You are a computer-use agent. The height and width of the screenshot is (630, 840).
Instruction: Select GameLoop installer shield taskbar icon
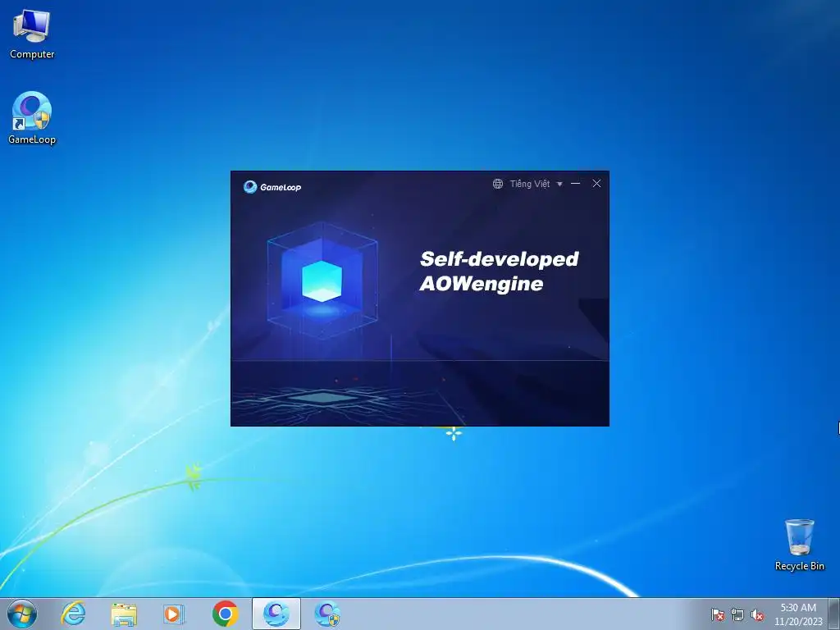click(326, 614)
